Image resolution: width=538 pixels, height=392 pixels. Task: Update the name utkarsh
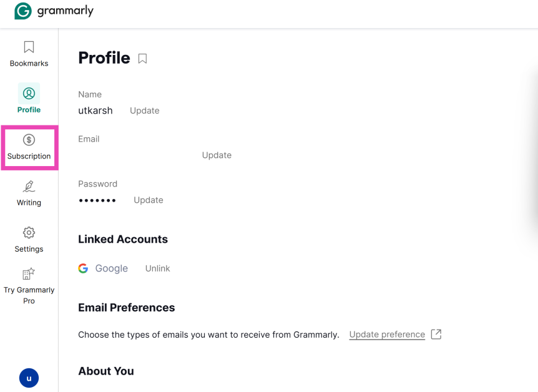coord(144,110)
